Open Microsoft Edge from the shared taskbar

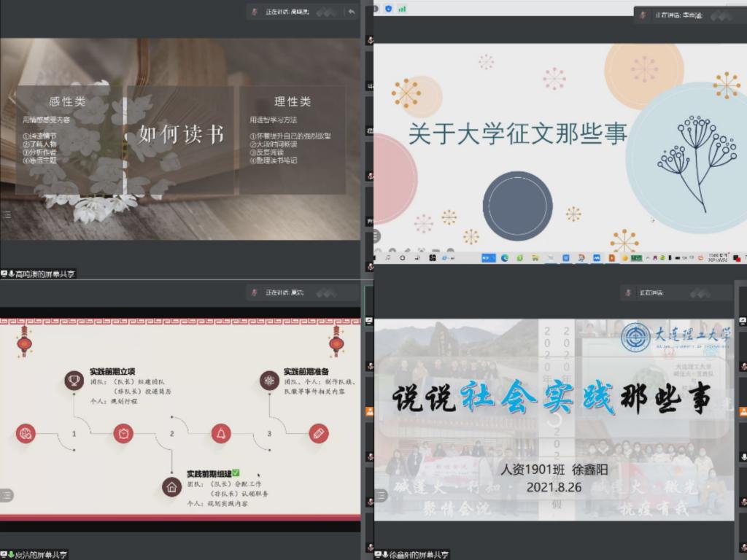click(504, 258)
